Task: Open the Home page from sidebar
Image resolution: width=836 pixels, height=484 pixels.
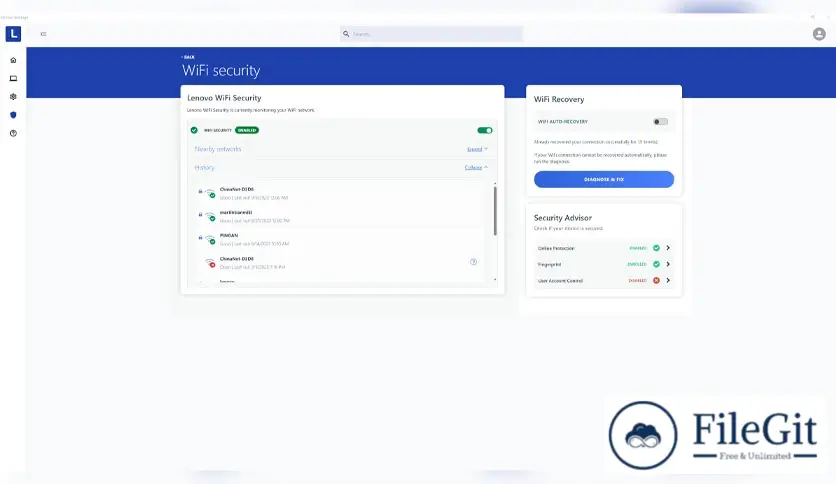Action: pos(13,60)
